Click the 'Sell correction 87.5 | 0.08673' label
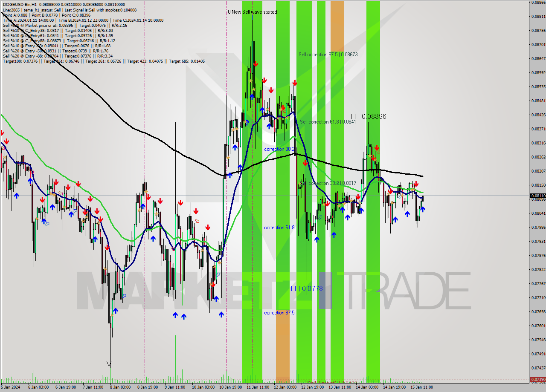This screenshot has height=392, width=546. point(328,55)
